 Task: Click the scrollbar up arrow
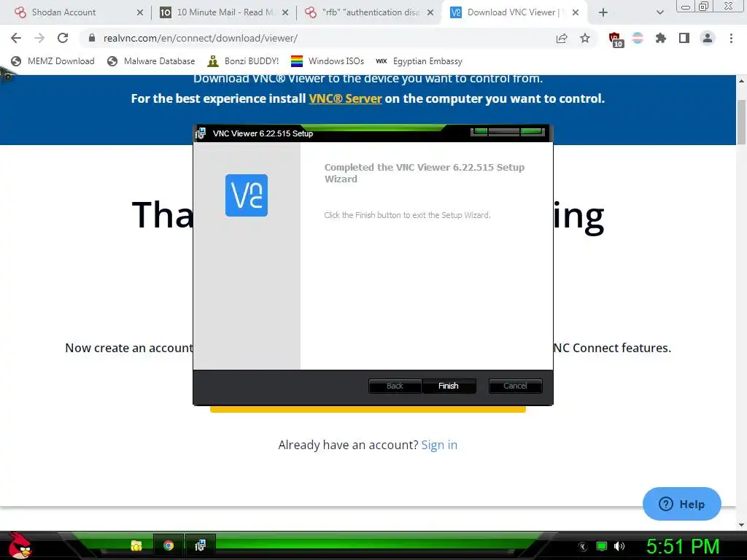pyautogui.click(x=741, y=81)
